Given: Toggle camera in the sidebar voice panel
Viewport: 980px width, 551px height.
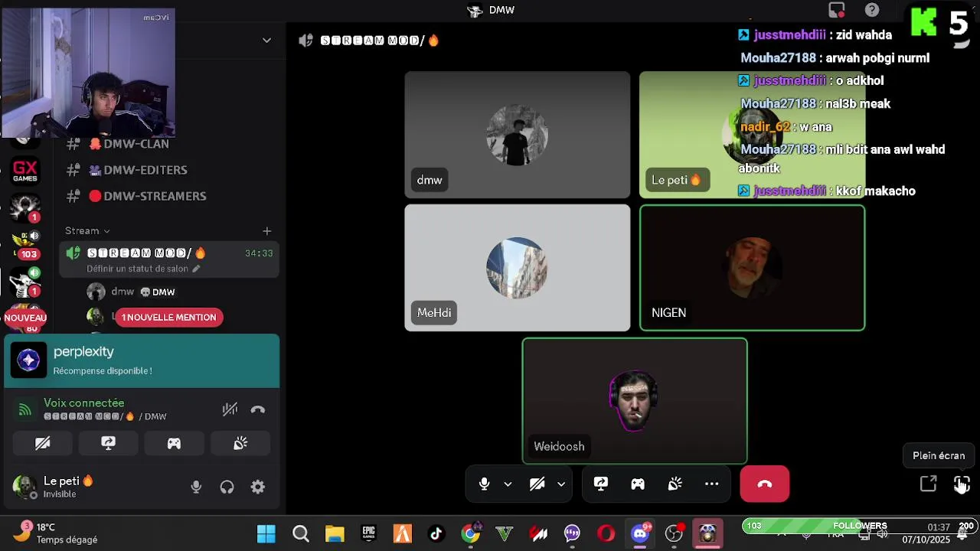Looking at the screenshot, I should point(43,443).
